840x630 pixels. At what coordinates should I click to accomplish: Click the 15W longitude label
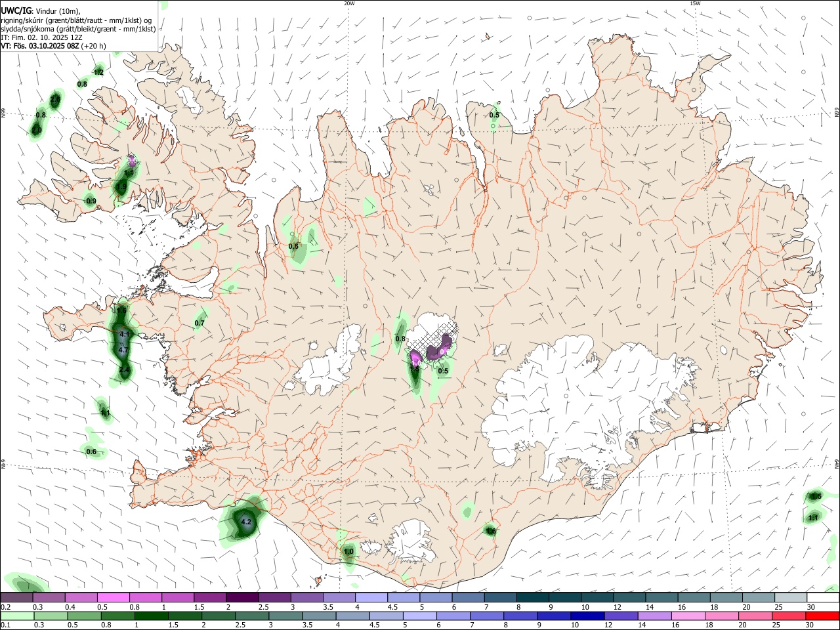[695, 3]
